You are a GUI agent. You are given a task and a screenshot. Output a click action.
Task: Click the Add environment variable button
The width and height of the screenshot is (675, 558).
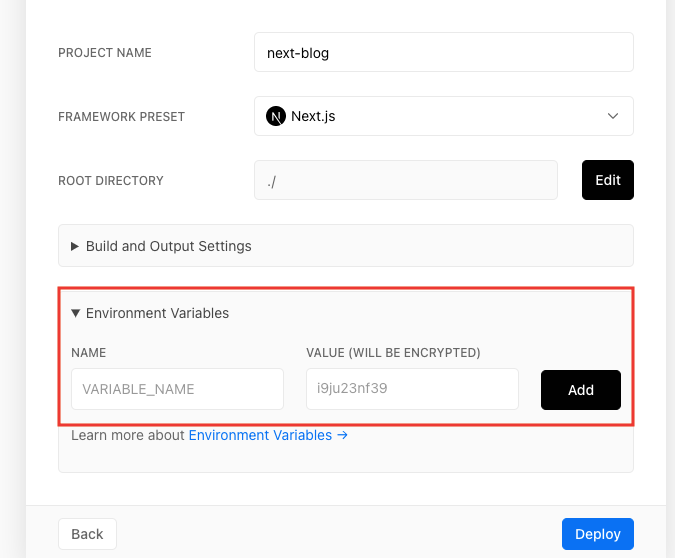pyautogui.click(x=581, y=390)
